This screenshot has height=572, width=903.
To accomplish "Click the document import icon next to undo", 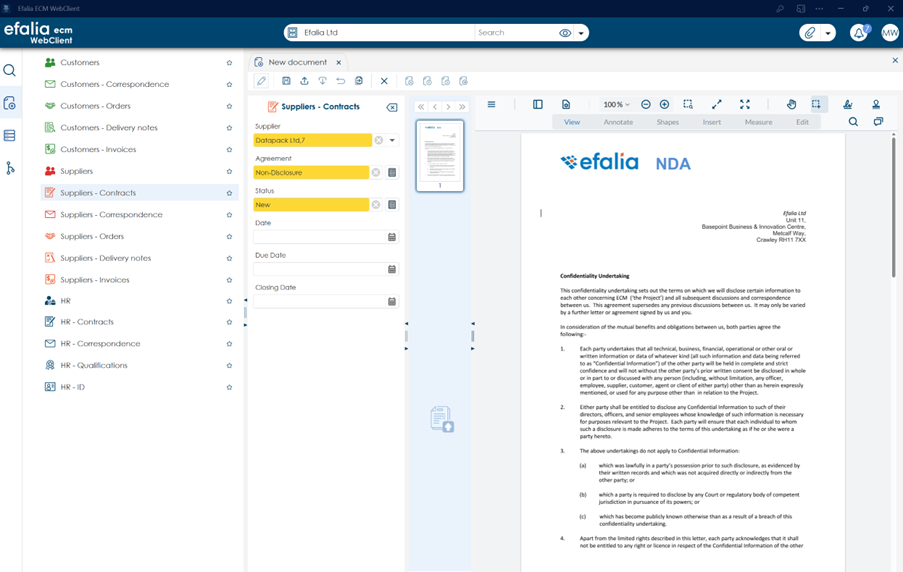I will (359, 81).
